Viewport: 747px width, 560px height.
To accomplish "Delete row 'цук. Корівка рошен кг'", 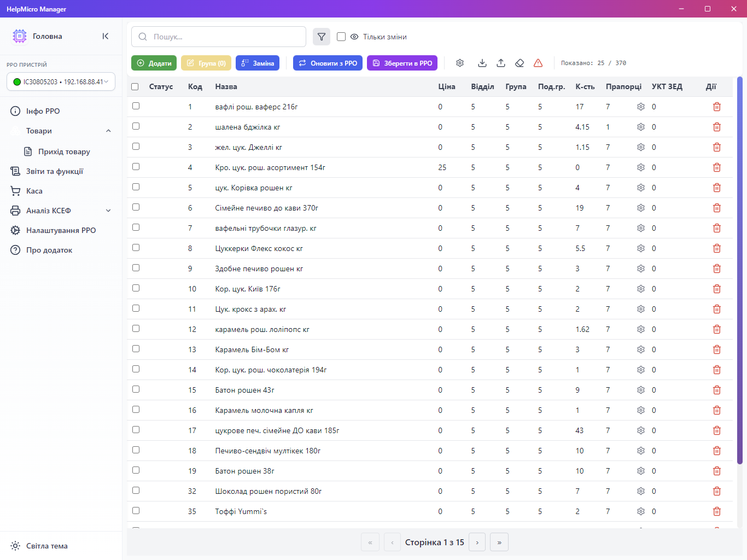I will pyautogui.click(x=717, y=188).
